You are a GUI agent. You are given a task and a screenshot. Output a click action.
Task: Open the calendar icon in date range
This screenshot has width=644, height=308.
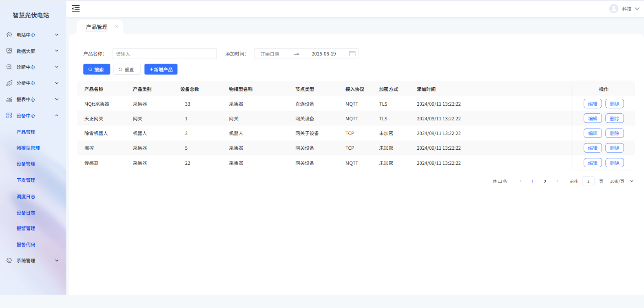352,54
